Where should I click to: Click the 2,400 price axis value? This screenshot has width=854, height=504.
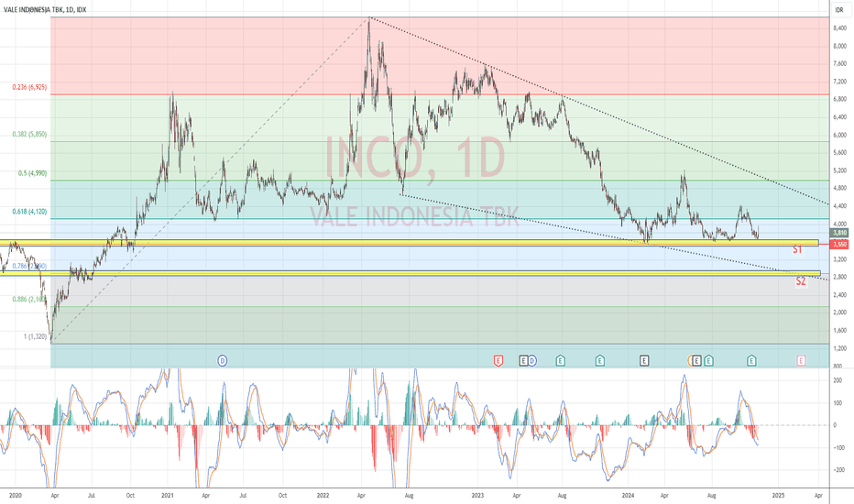(839, 295)
